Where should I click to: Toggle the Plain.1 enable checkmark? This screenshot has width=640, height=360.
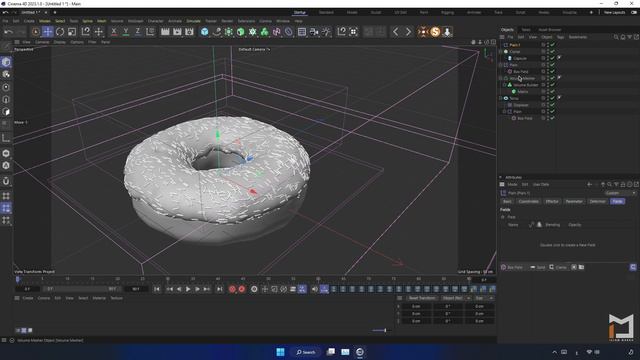point(553,45)
